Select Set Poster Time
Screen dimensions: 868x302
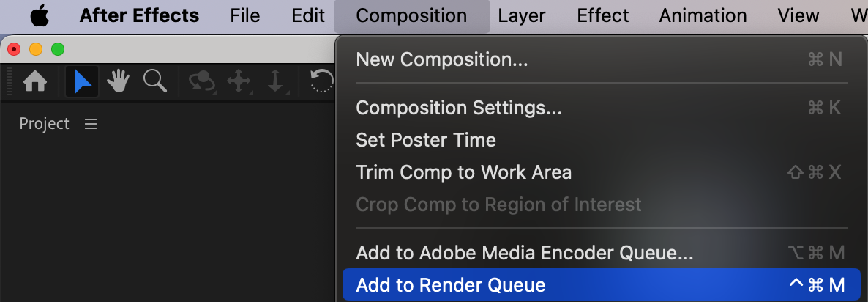pos(426,140)
